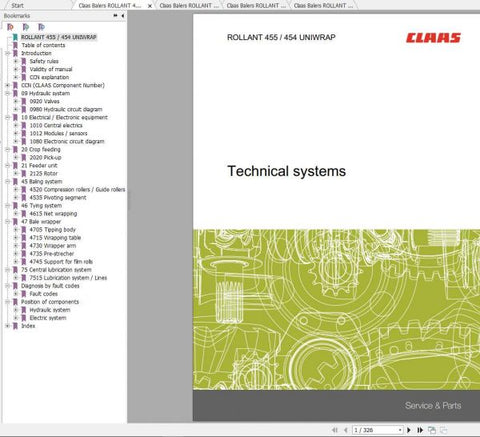This screenshot has height=437, width=480.
Task: Click bookmark icon beside 0920 Valves
Action: [x=24, y=101]
